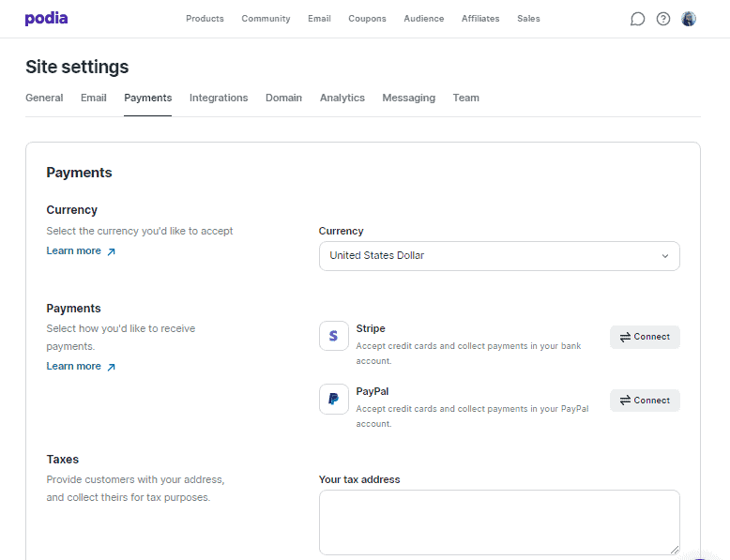Open Email in the top navigation bar
The height and width of the screenshot is (560, 730).
tap(319, 19)
